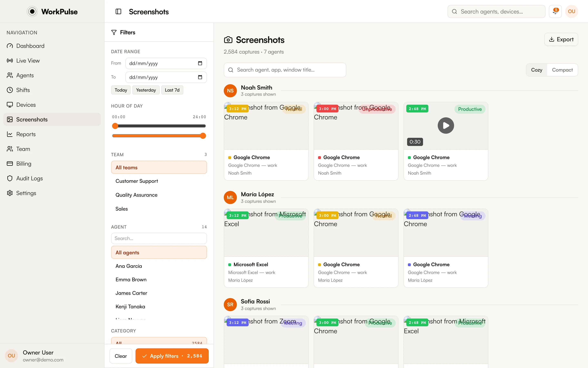Go to Audit Logs
588x368 pixels.
coord(52,178)
